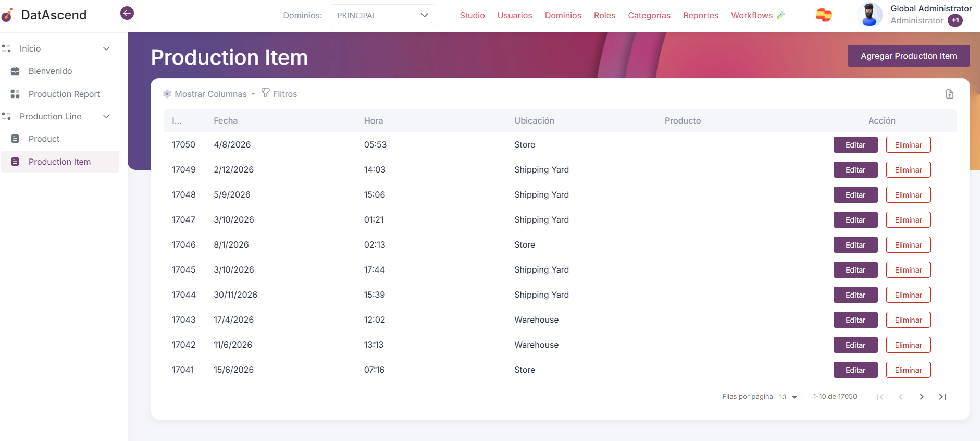This screenshot has height=441, width=980.
Task: Collapse the Production Line sidebar section
Action: pyautogui.click(x=106, y=116)
